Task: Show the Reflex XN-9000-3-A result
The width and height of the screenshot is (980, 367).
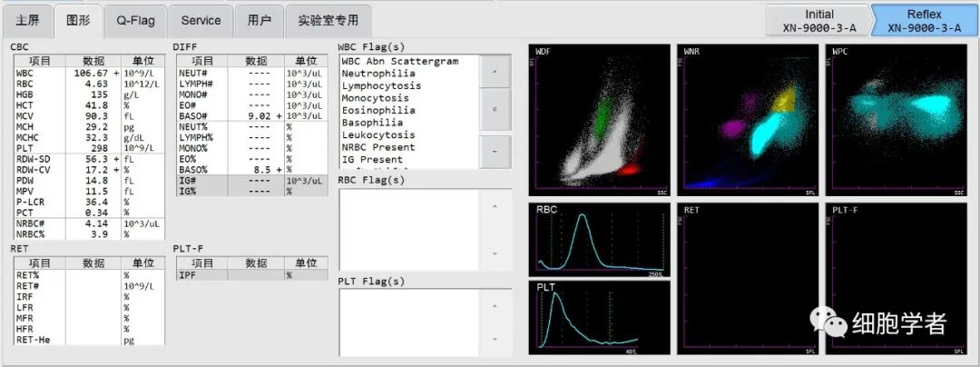Action: tap(924, 21)
